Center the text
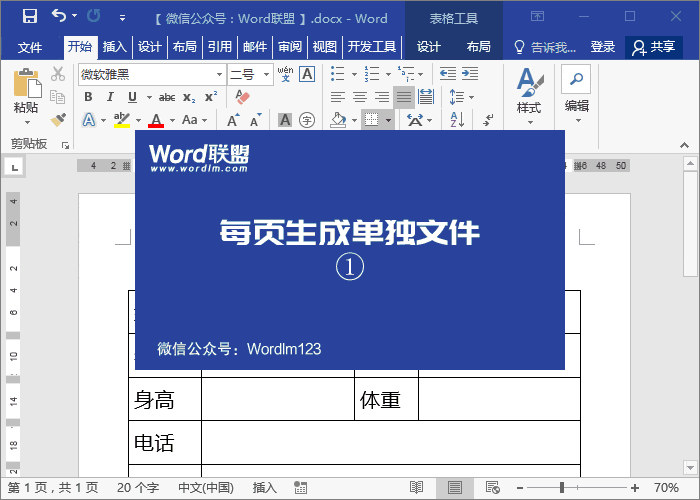This screenshot has height=500, width=700. 360,97
